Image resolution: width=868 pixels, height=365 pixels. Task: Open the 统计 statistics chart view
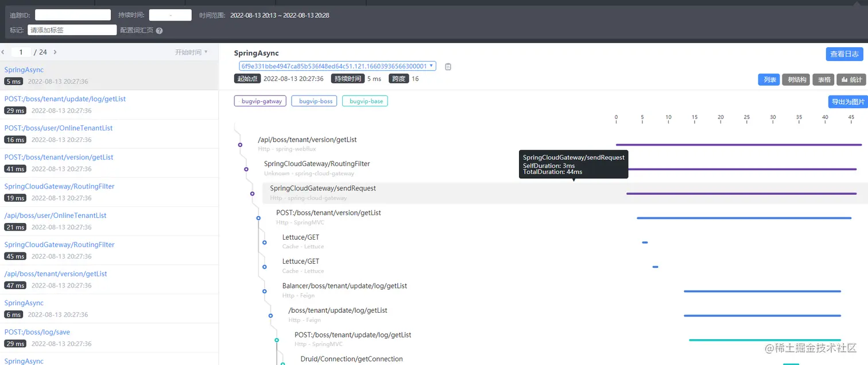point(851,80)
